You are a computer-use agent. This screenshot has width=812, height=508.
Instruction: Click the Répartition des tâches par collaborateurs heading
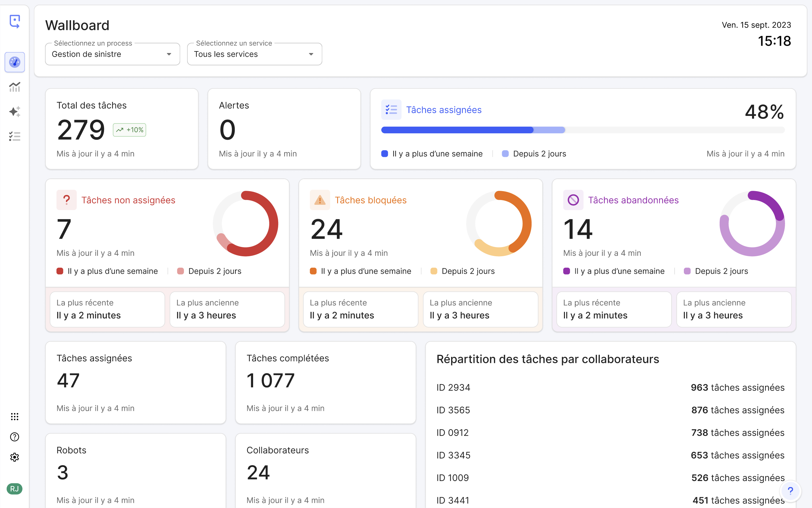(x=547, y=359)
